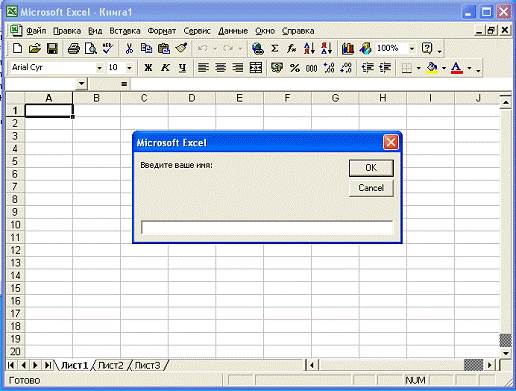
Task: Open the Формат menu
Action: 162,31
